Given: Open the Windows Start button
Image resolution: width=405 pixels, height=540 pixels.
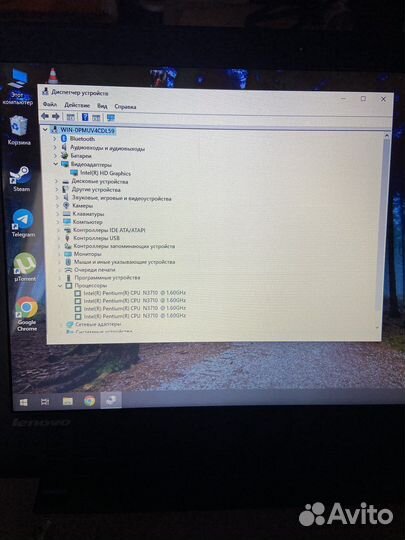Looking at the screenshot, I should [x=23, y=402].
